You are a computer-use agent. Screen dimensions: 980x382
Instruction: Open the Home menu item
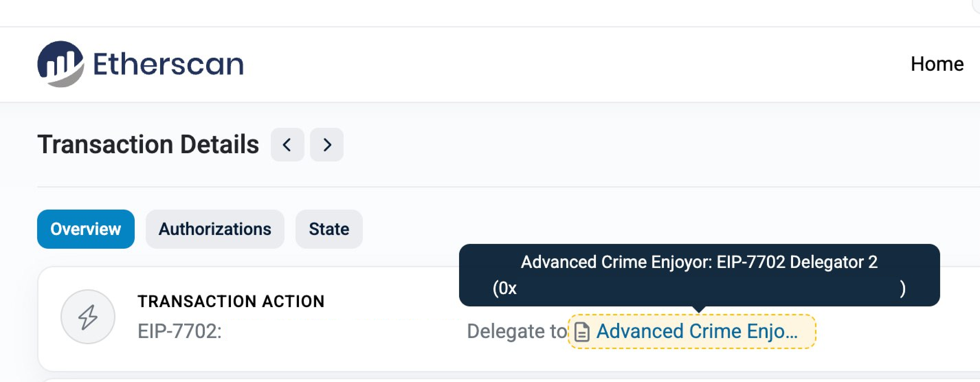[x=937, y=64]
